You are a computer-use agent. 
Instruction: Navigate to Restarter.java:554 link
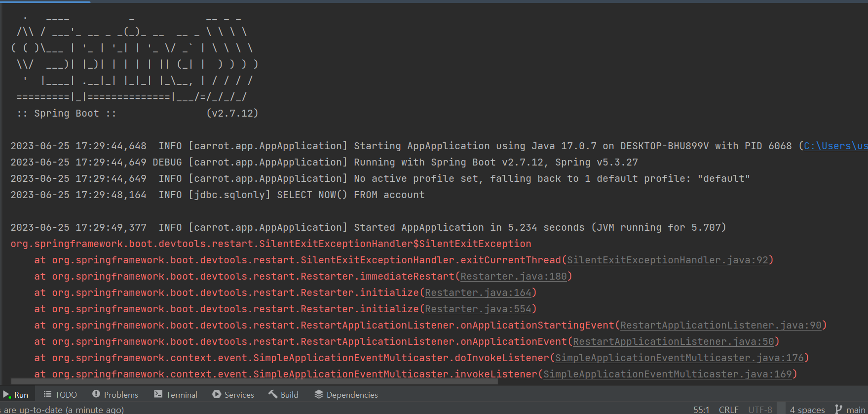pos(478,309)
